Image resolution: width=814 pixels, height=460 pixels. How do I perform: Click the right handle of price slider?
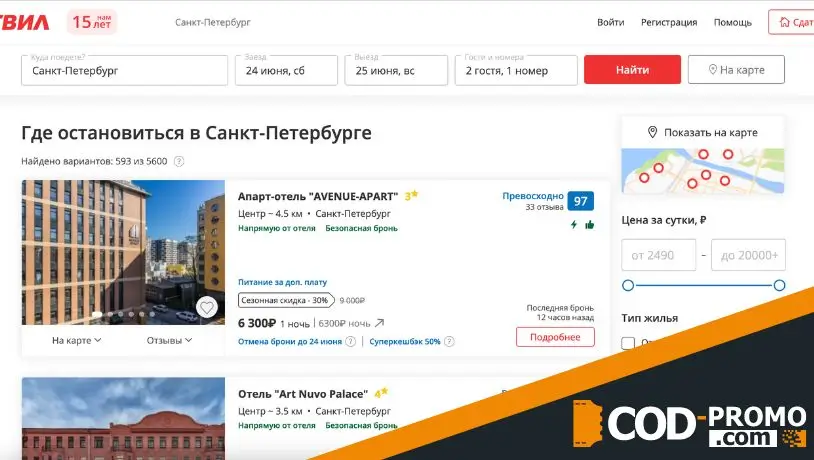pos(779,285)
